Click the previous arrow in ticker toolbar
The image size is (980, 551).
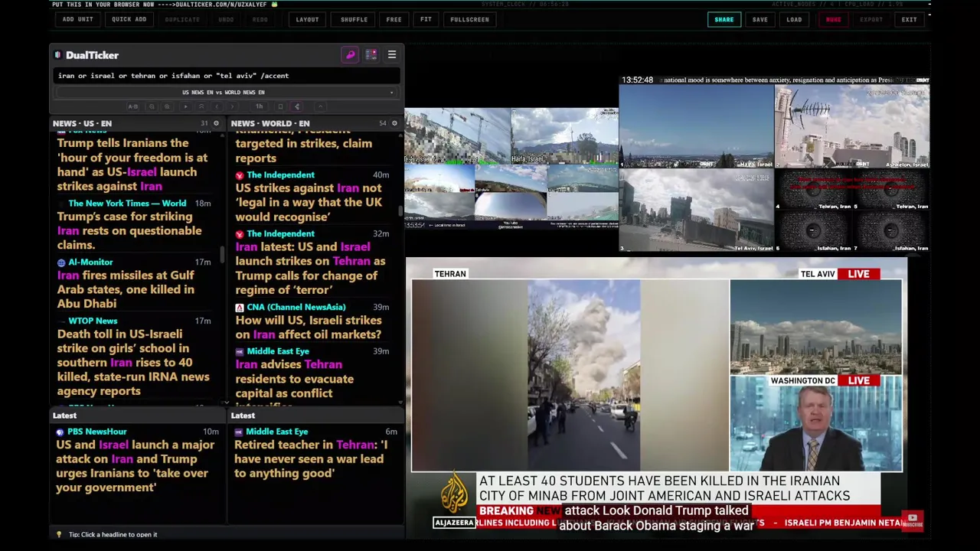tap(217, 106)
